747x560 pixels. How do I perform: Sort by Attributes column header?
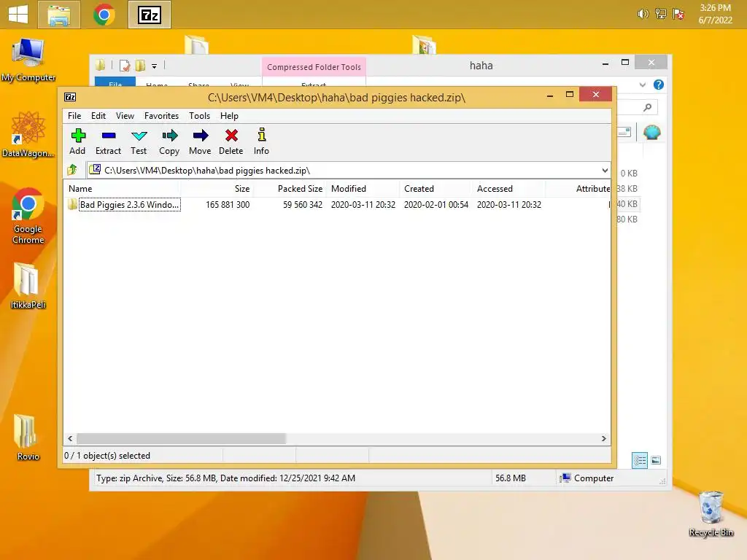pyautogui.click(x=578, y=189)
